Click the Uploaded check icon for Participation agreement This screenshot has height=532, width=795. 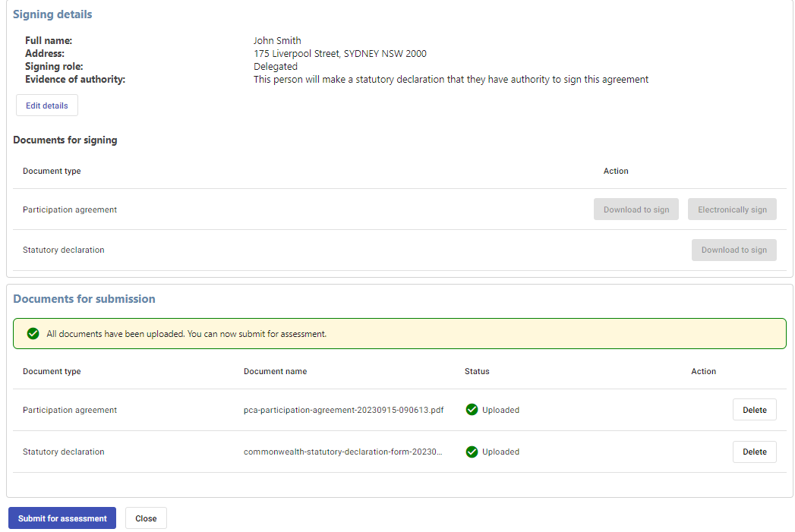[x=472, y=410]
